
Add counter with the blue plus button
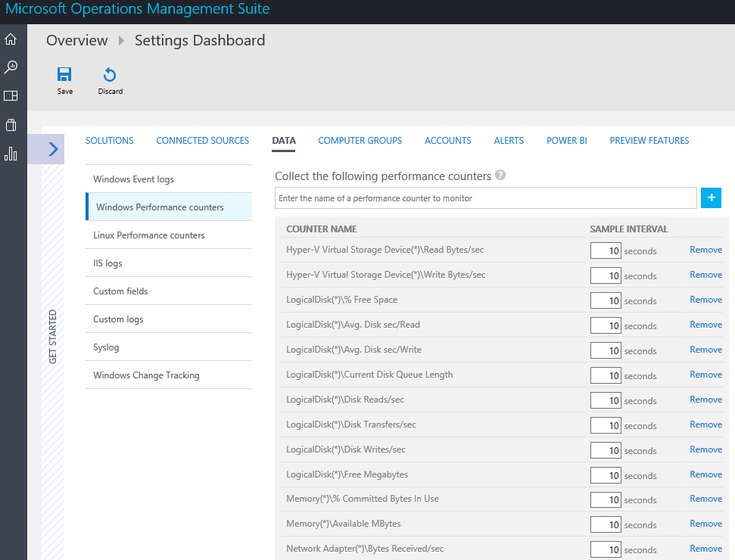pyautogui.click(x=711, y=198)
